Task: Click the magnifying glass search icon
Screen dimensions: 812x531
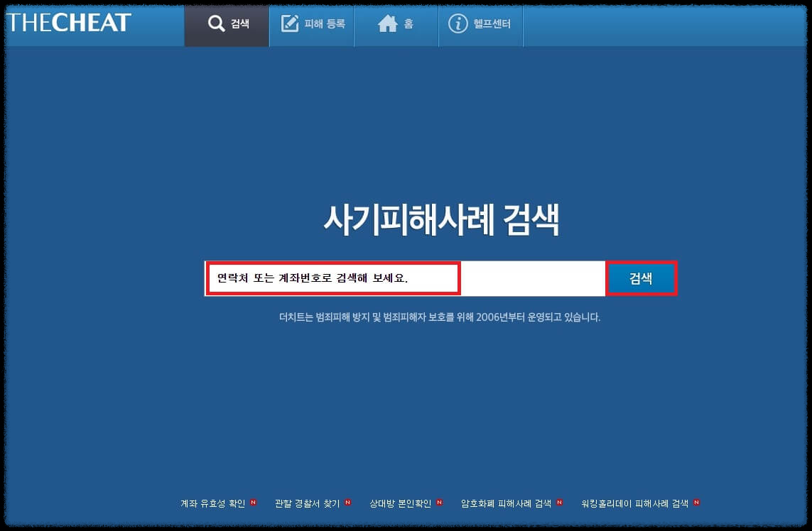Action: [216, 23]
